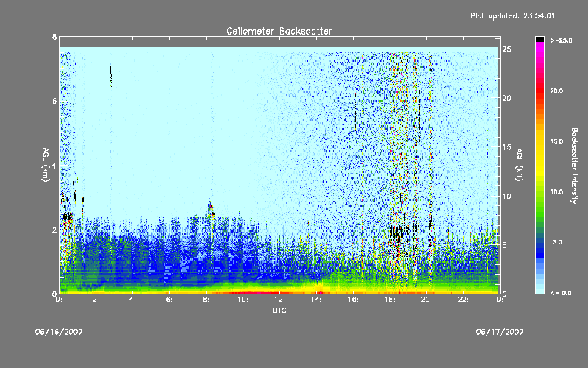Click the "6:" hour tick on UTC axis
The width and height of the screenshot is (588, 368).
(x=169, y=300)
